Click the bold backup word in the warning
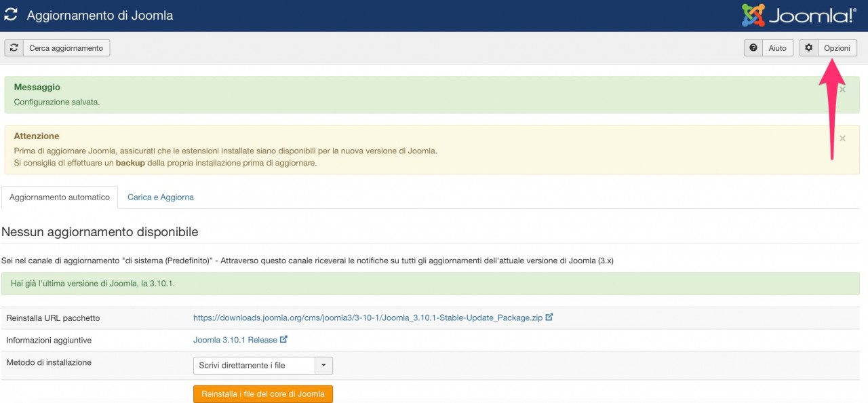 [x=130, y=163]
